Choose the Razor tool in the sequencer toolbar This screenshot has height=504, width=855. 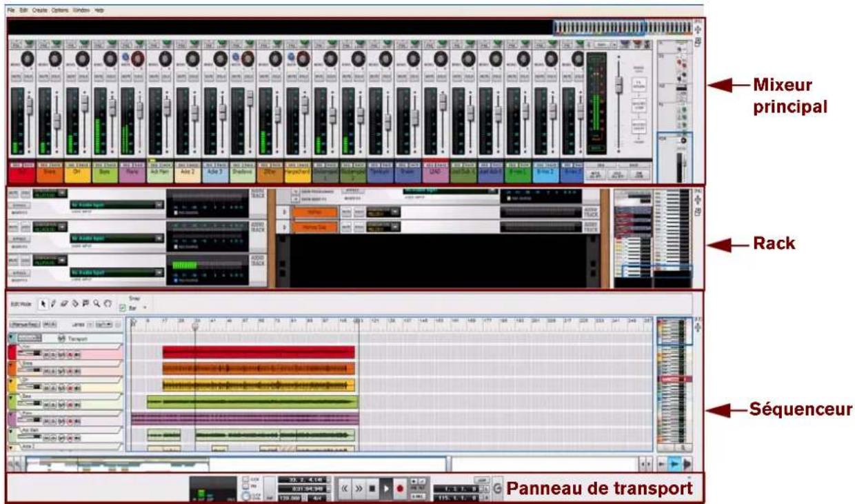pyautogui.click(x=75, y=303)
